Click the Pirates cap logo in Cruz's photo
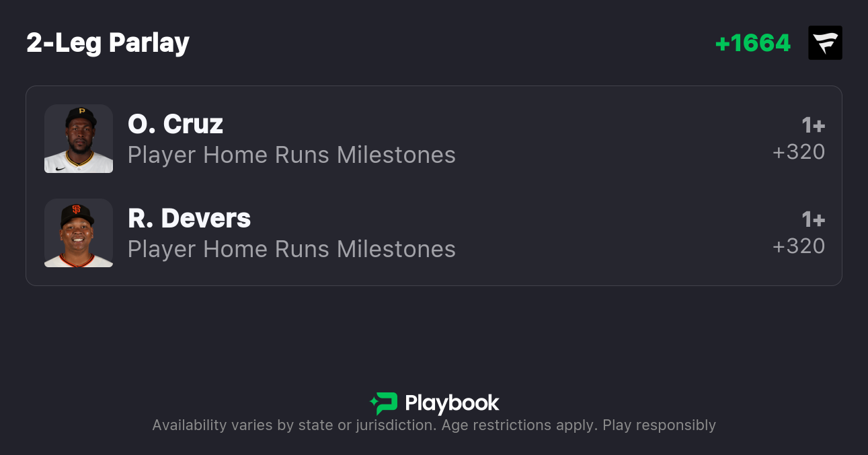 coord(82,112)
